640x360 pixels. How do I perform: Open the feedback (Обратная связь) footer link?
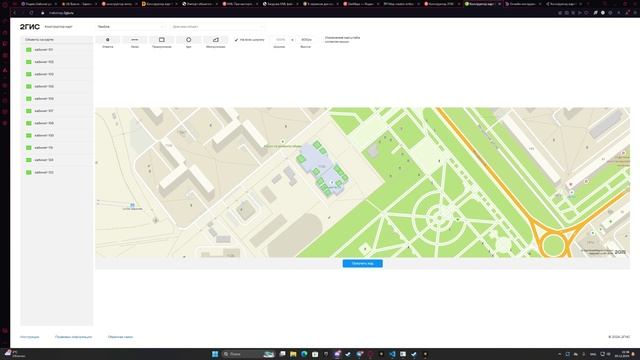tap(120, 337)
